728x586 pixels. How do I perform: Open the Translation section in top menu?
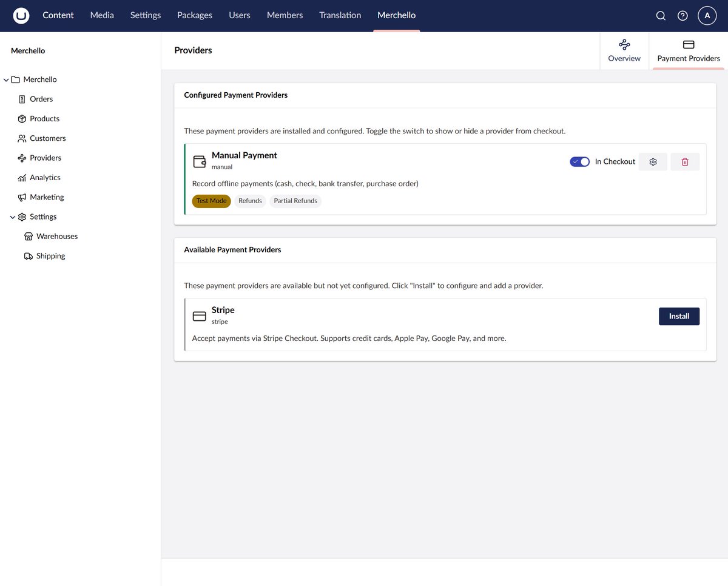click(340, 15)
